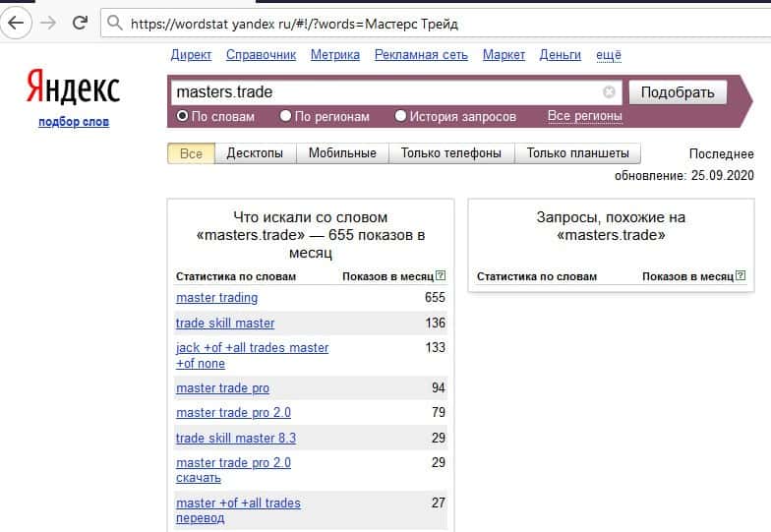Open the master trade pro 2.0 query
This screenshot has height=532, width=771.
[234, 413]
